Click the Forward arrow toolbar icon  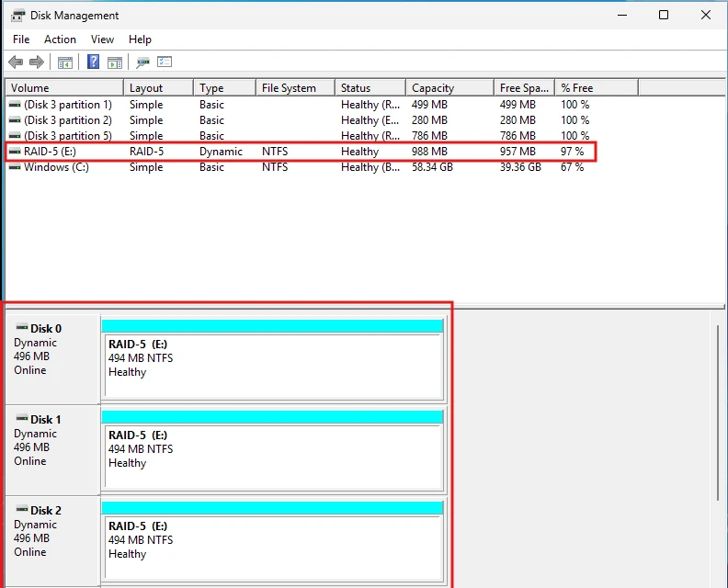point(36,62)
